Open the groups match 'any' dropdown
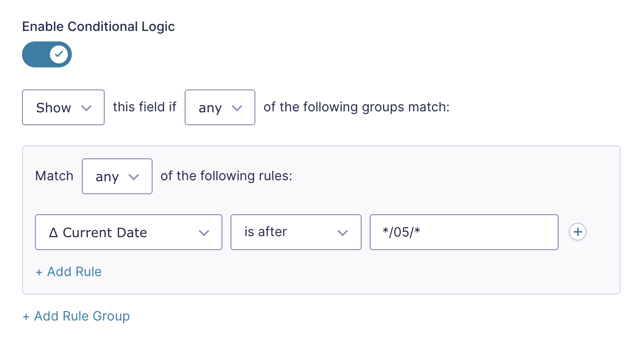This screenshot has height=344, width=644. (x=220, y=107)
